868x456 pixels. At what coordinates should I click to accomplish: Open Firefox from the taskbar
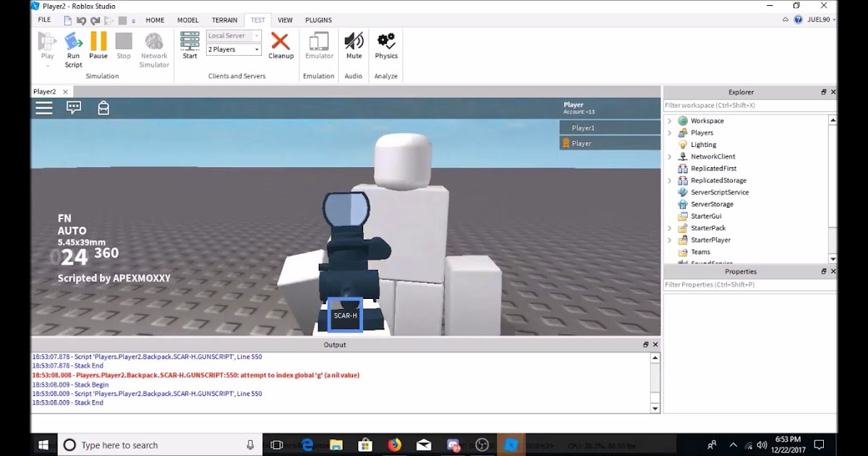[394, 444]
